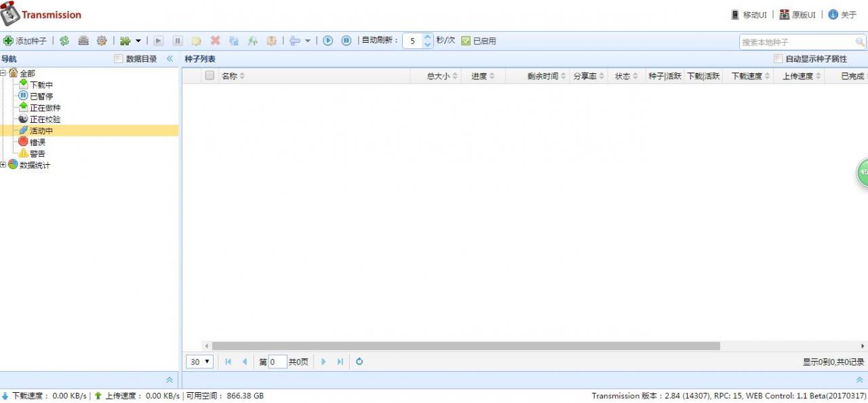Screen dimensions: 868x403
Task: Open the page size dropdown showing 30
Action: (x=199, y=362)
